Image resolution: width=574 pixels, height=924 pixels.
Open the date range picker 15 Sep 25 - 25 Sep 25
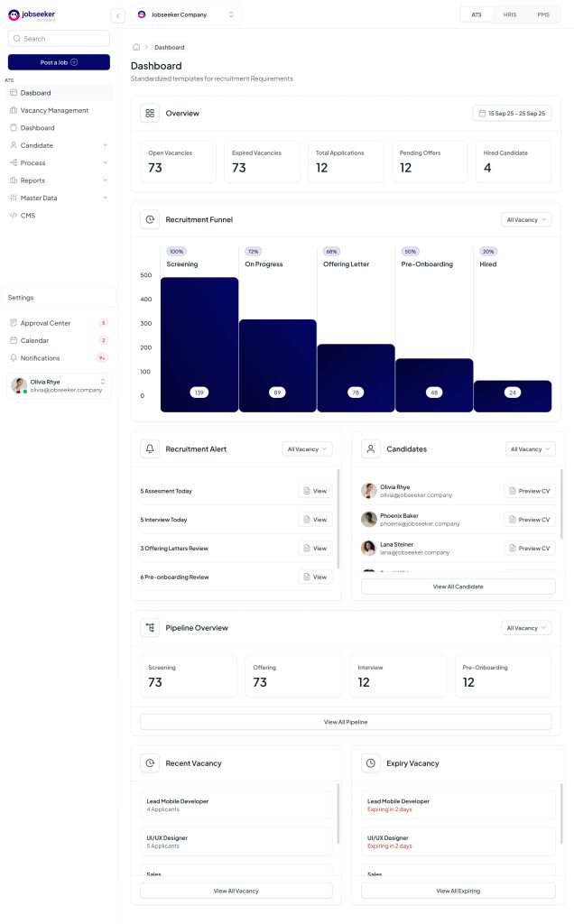tap(512, 113)
